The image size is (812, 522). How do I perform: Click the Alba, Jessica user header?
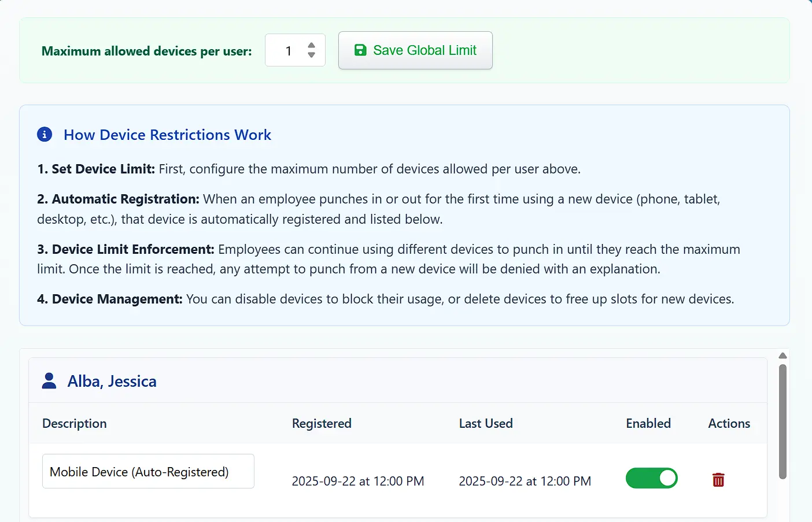click(112, 380)
